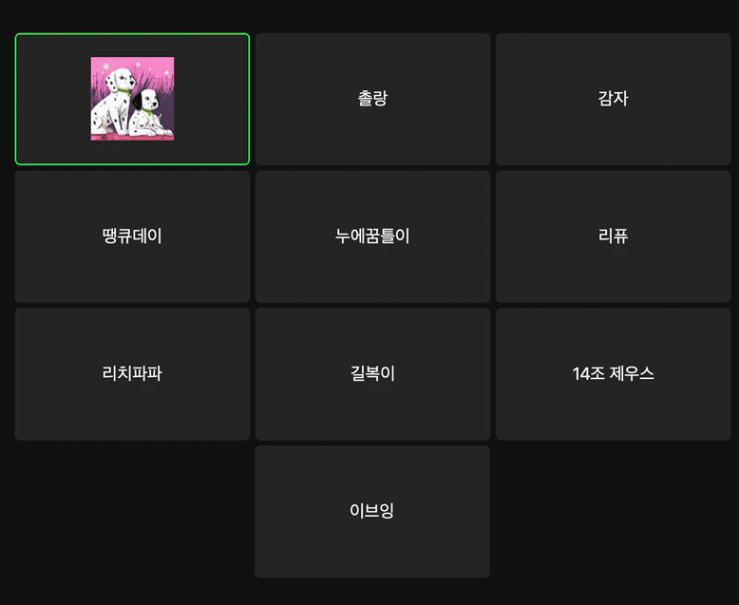739x605 pixels.
Task: Select the 리치파파 participant tile
Action: point(132,374)
